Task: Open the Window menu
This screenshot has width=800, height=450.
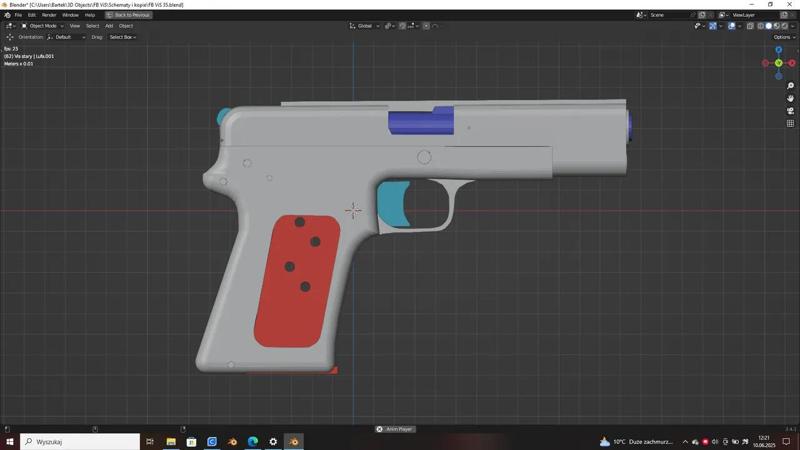Action: (x=70, y=15)
